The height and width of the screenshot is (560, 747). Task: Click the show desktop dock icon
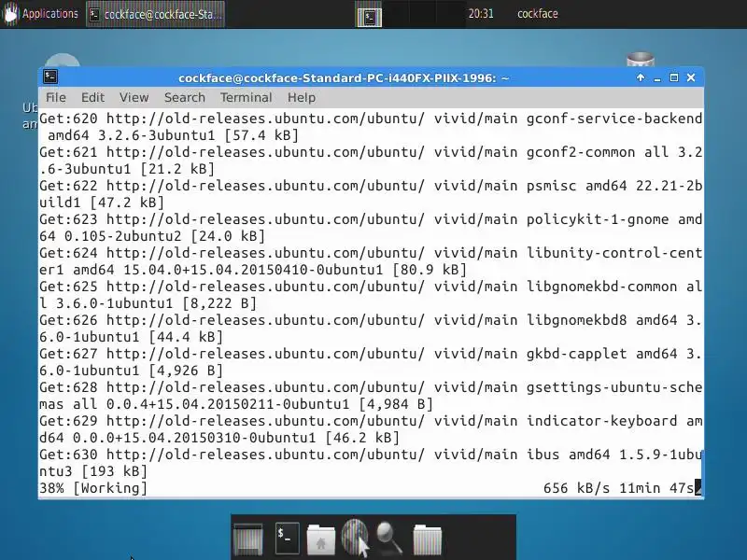247,539
